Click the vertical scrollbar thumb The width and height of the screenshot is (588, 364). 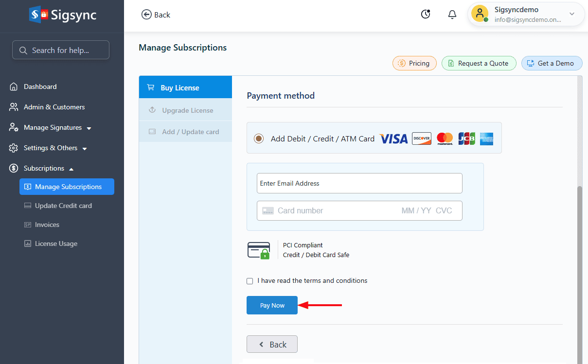[x=579, y=272]
